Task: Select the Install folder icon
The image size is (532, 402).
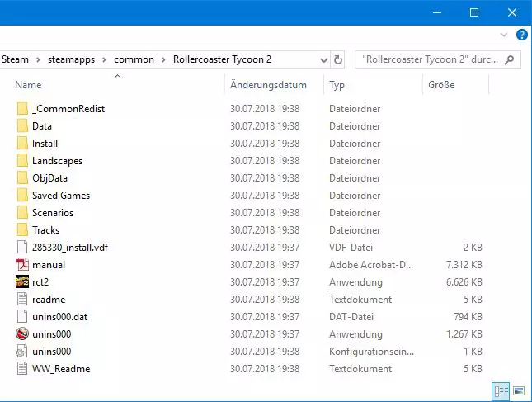Action: [x=22, y=144]
